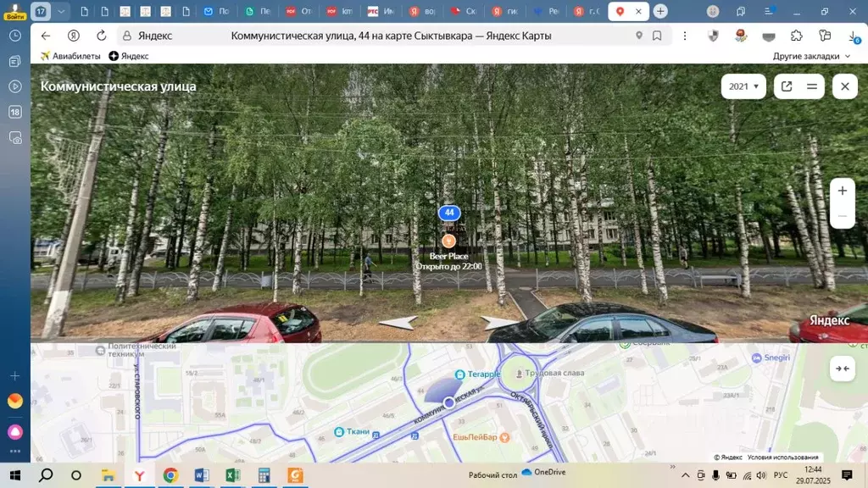
Task: Move panorama right with arrow
Action: [499, 323]
